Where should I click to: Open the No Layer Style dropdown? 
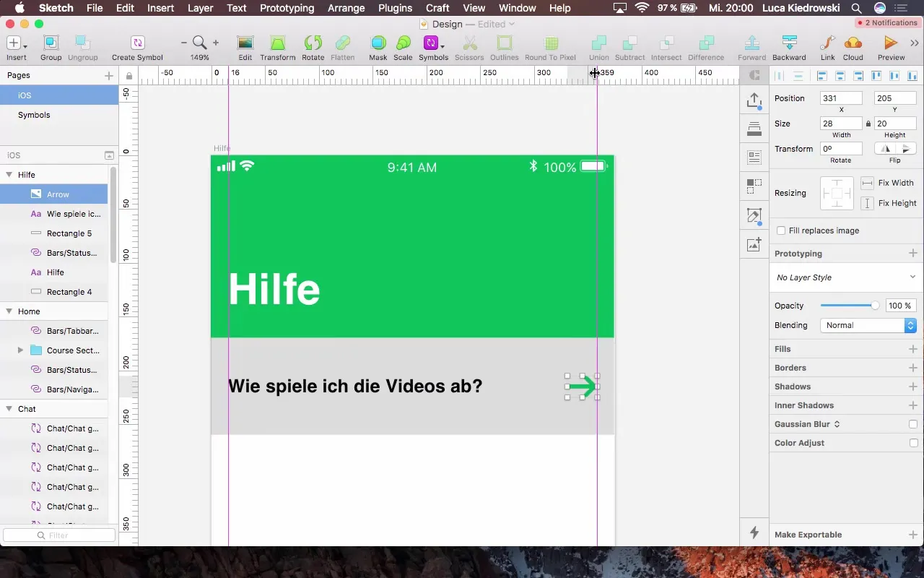[x=846, y=277]
